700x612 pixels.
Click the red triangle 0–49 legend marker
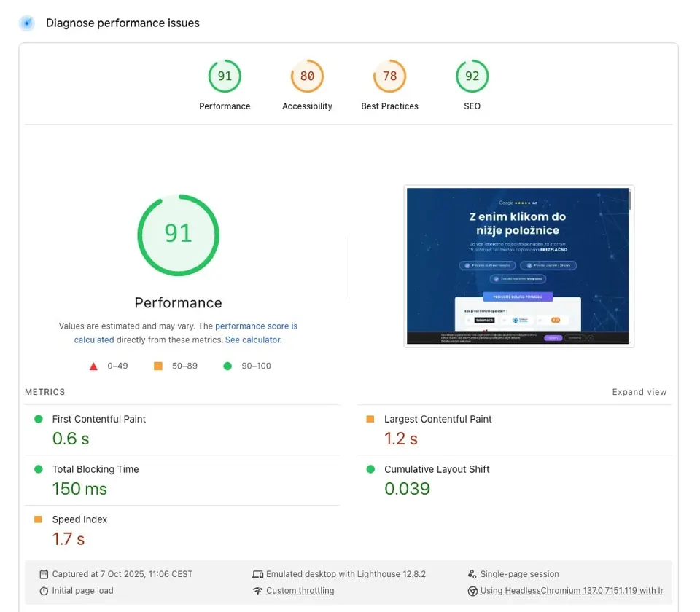coord(93,366)
